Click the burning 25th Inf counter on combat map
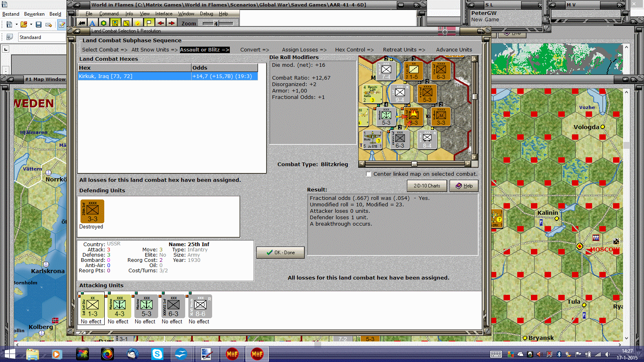The width and height of the screenshot is (644, 362). [413, 117]
